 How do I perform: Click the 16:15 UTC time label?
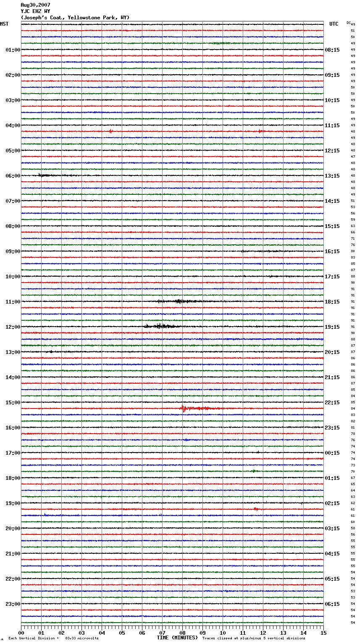tap(332, 251)
